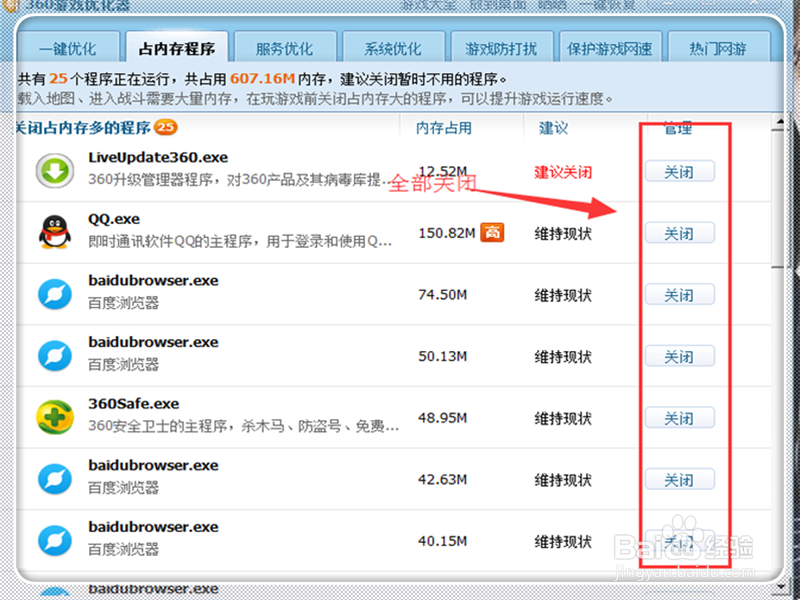800x600 pixels.
Task: Click the 150.82M memory value
Action: point(447,233)
